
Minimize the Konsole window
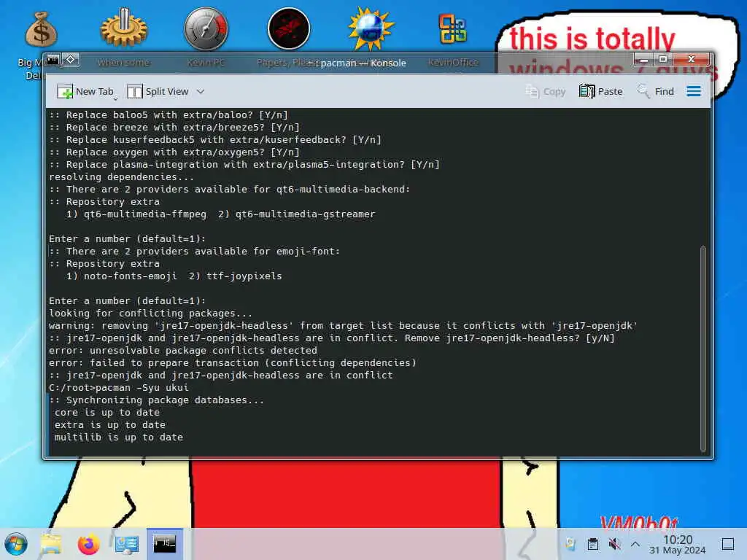(x=643, y=60)
